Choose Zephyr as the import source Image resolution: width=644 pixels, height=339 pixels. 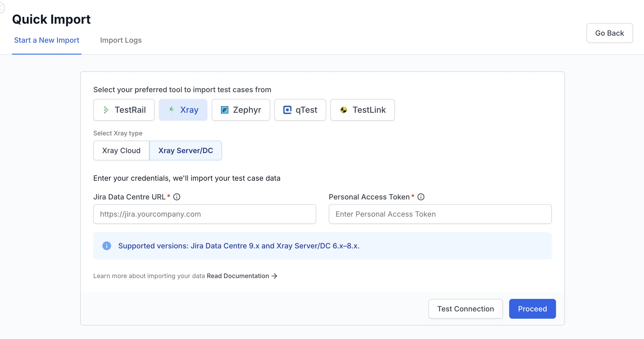point(241,110)
